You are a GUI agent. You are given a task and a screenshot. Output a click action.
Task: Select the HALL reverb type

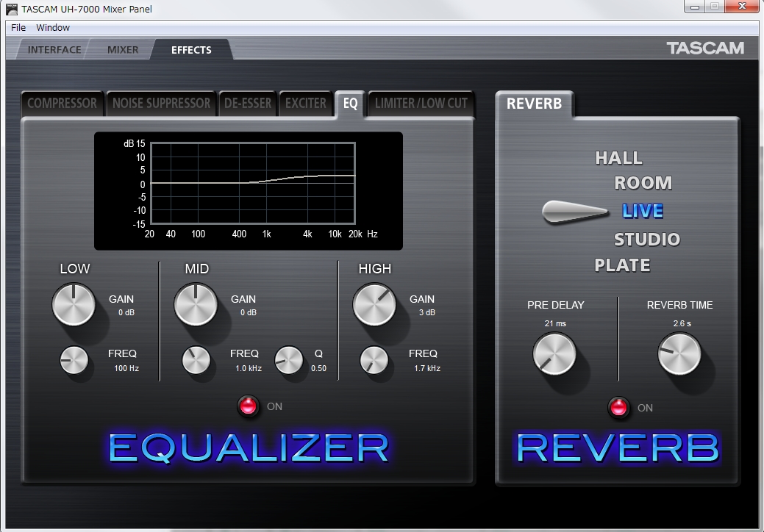(618, 158)
